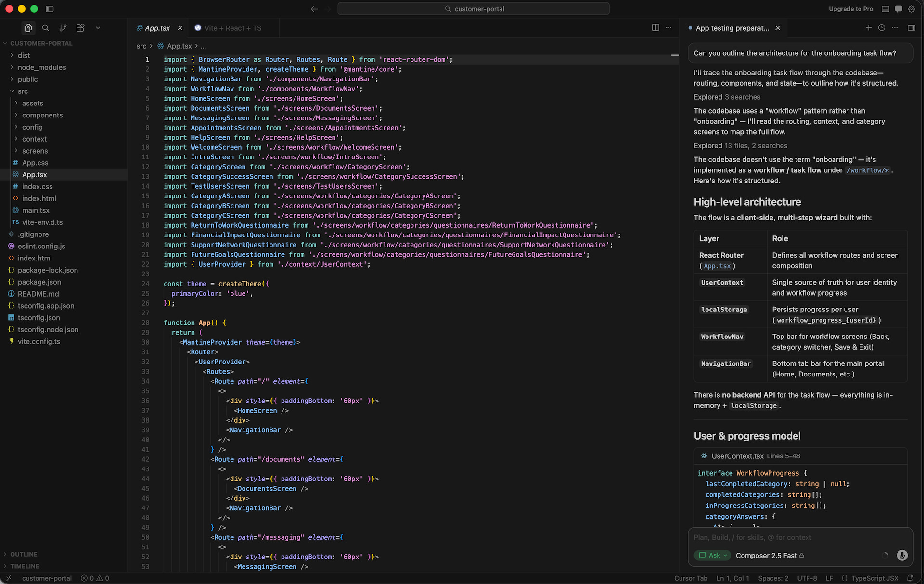The width and height of the screenshot is (924, 584).
Task: Split the editor to the right
Action: coord(655,27)
